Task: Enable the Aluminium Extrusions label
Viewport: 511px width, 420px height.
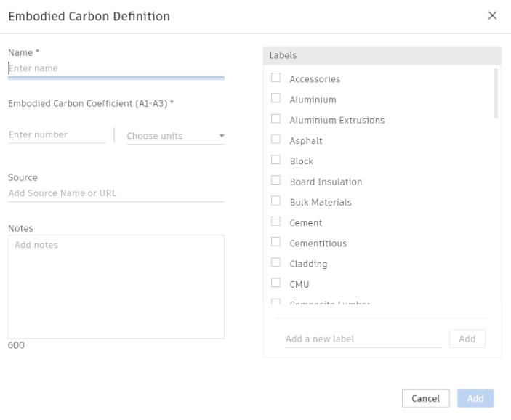Action: click(276, 119)
